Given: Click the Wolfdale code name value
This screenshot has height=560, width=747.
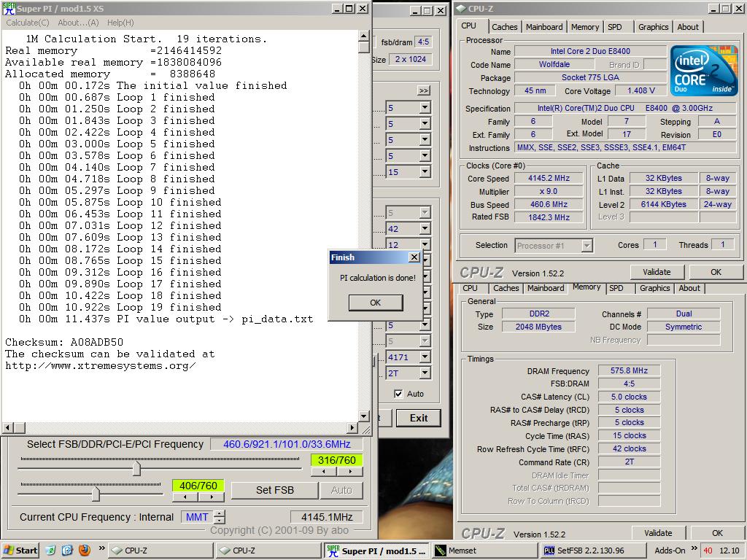Looking at the screenshot, I should pos(554,64).
